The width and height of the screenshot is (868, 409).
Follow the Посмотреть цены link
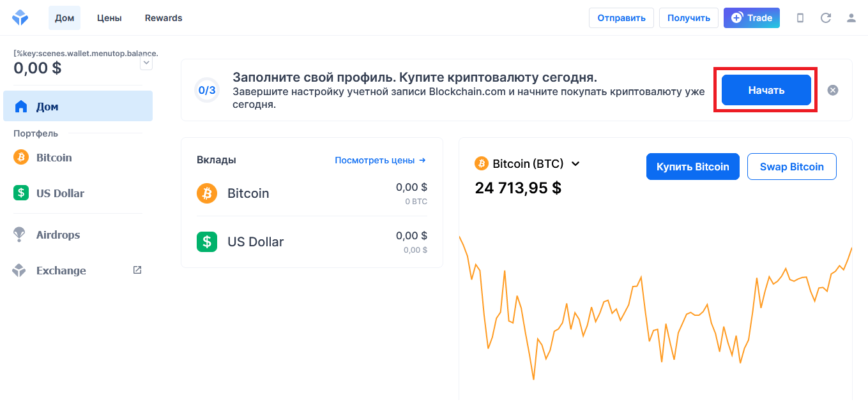[380, 160]
